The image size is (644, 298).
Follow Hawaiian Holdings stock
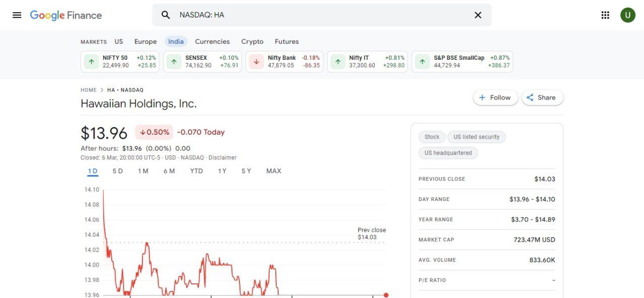[x=495, y=97]
